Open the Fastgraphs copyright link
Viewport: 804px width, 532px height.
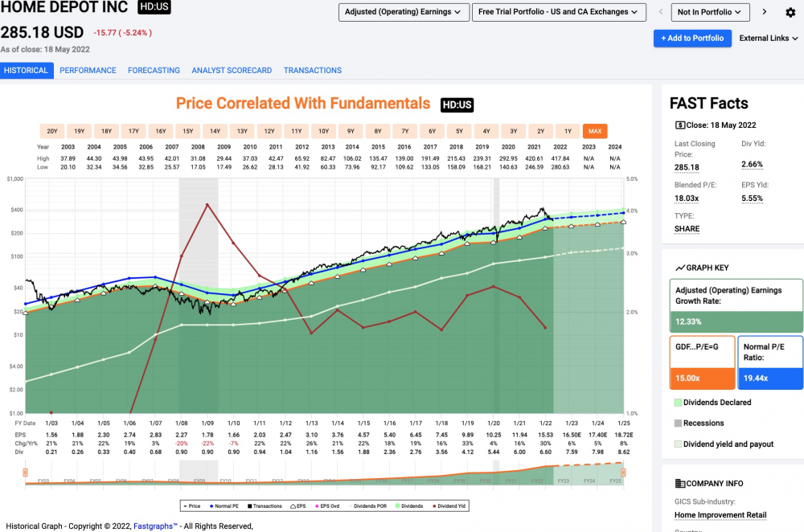click(x=155, y=526)
